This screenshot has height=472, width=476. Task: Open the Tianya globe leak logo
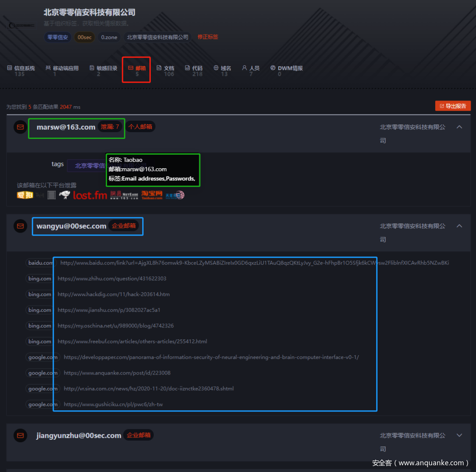(x=175, y=195)
